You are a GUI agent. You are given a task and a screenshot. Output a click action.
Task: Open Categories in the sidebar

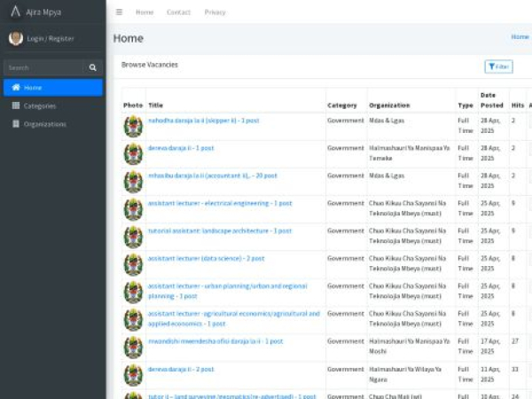point(39,106)
